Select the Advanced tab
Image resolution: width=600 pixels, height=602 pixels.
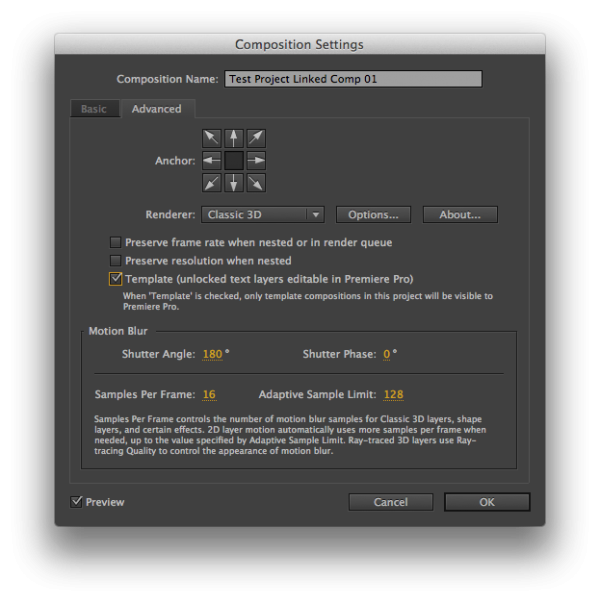[157, 109]
